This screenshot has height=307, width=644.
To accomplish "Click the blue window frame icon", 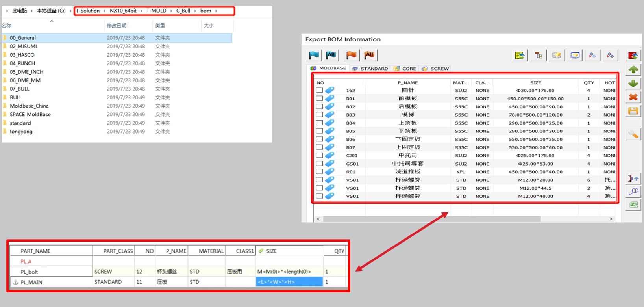I will [575, 56].
